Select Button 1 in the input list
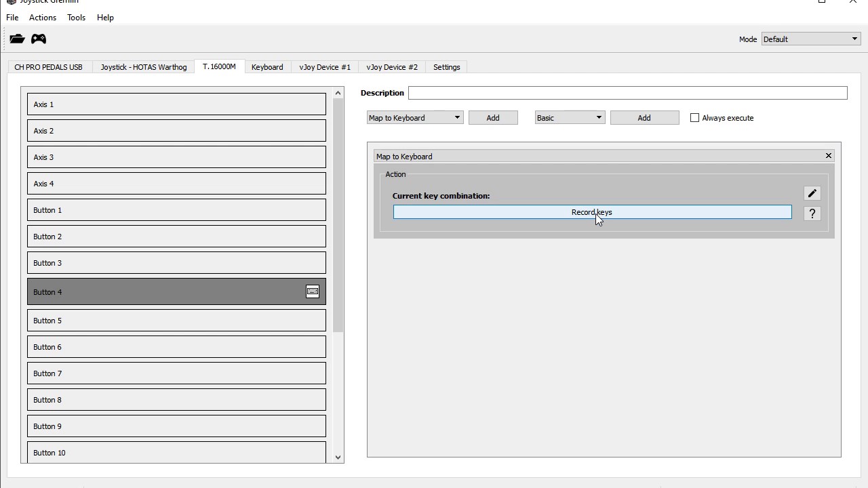The width and height of the screenshot is (868, 488). 176,210
